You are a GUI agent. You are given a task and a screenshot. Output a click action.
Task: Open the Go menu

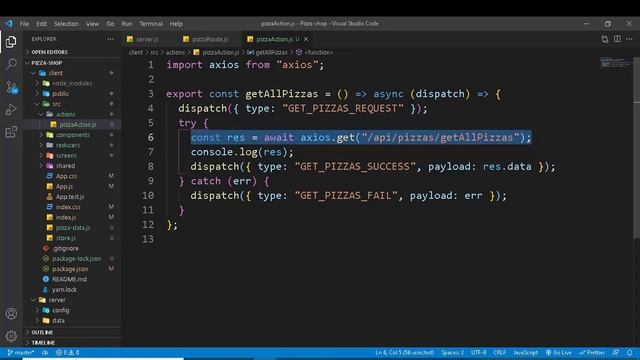110,24
